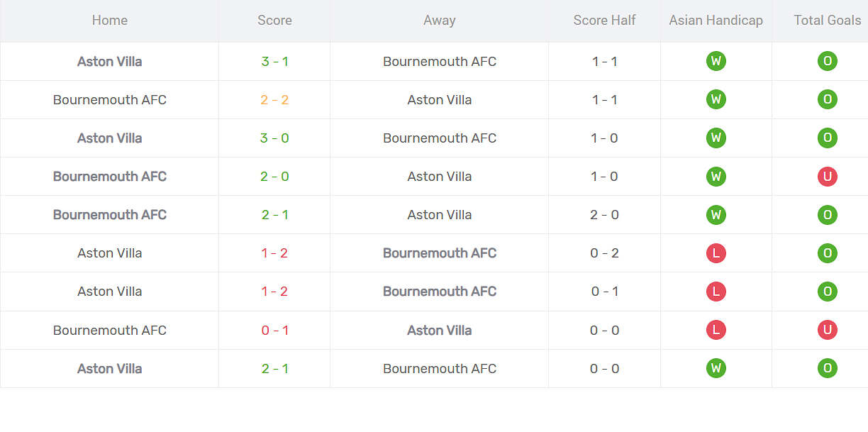Click the red U badge in the 0 - 1 full-time row

click(827, 330)
